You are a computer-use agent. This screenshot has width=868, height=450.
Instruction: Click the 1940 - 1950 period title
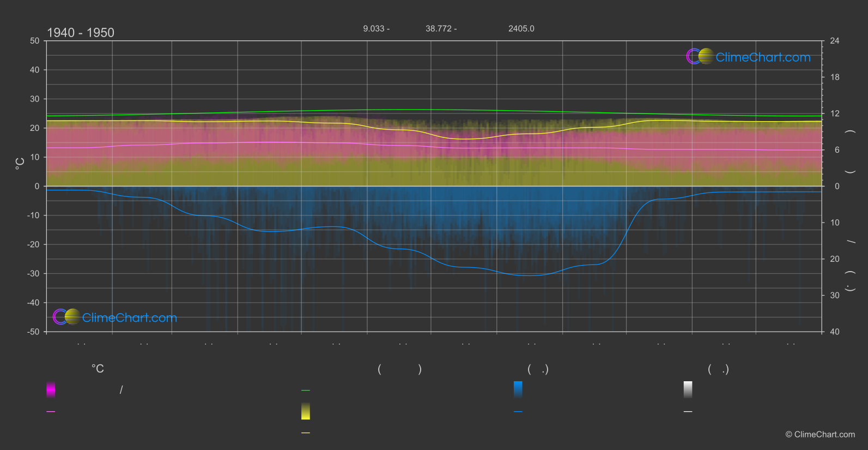coord(81,33)
